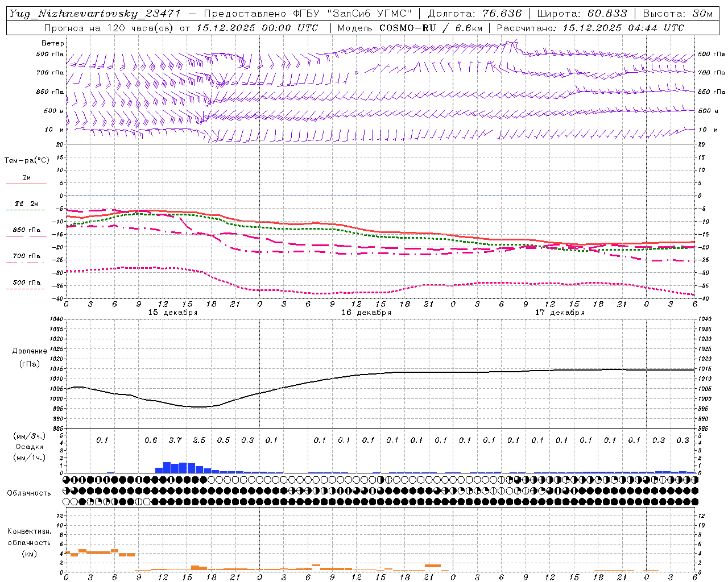Click the 0.5 precipitation value

click(224, 440)
